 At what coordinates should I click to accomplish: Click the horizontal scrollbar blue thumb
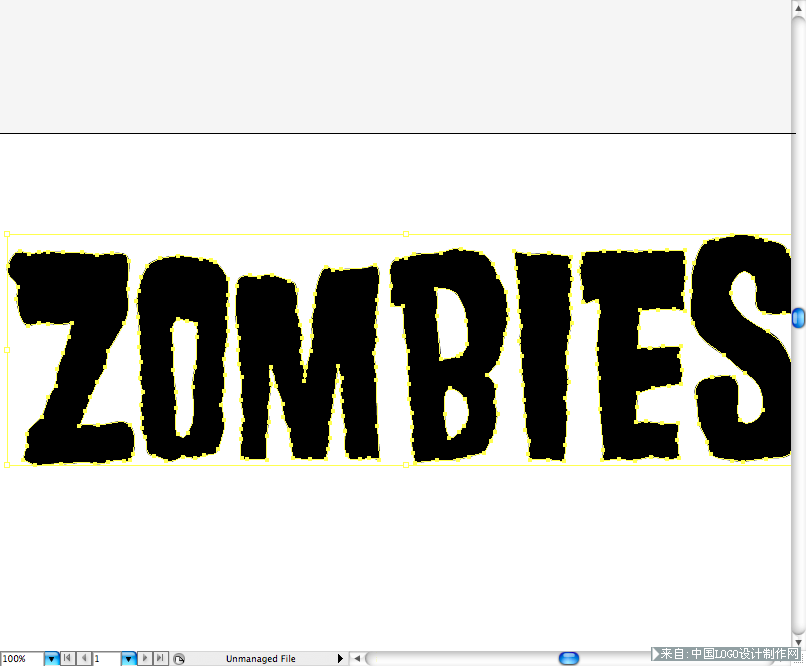(569, 658)
